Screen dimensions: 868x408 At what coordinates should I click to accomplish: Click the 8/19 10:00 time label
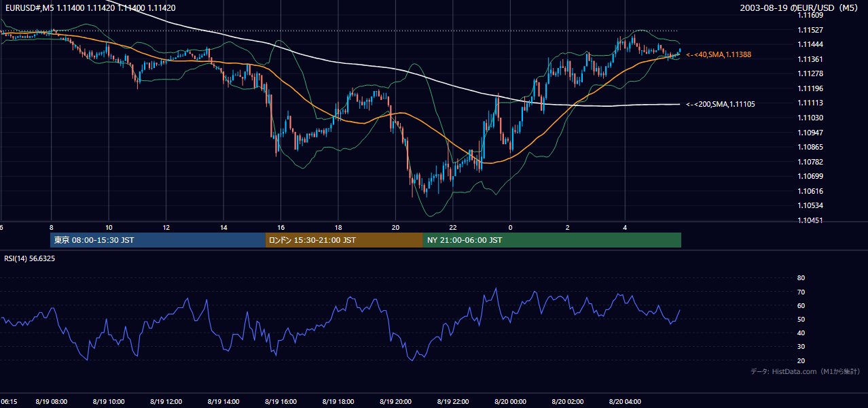pos(109,402)
